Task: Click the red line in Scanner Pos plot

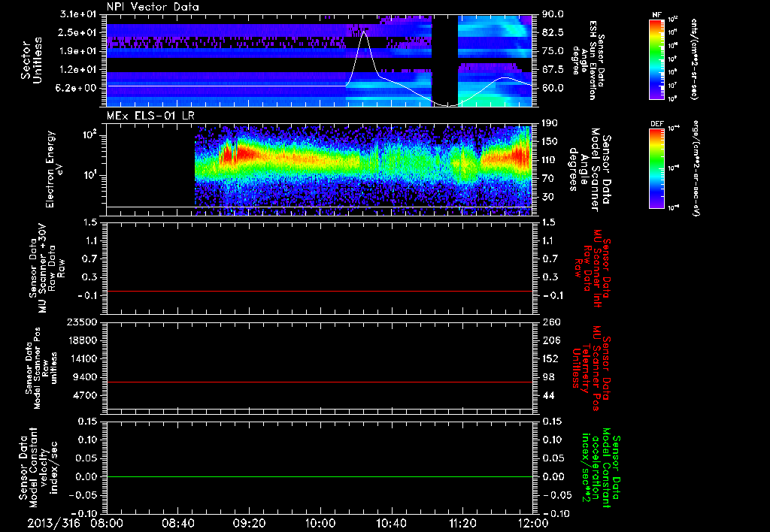Action: click(x=320, y=382)
